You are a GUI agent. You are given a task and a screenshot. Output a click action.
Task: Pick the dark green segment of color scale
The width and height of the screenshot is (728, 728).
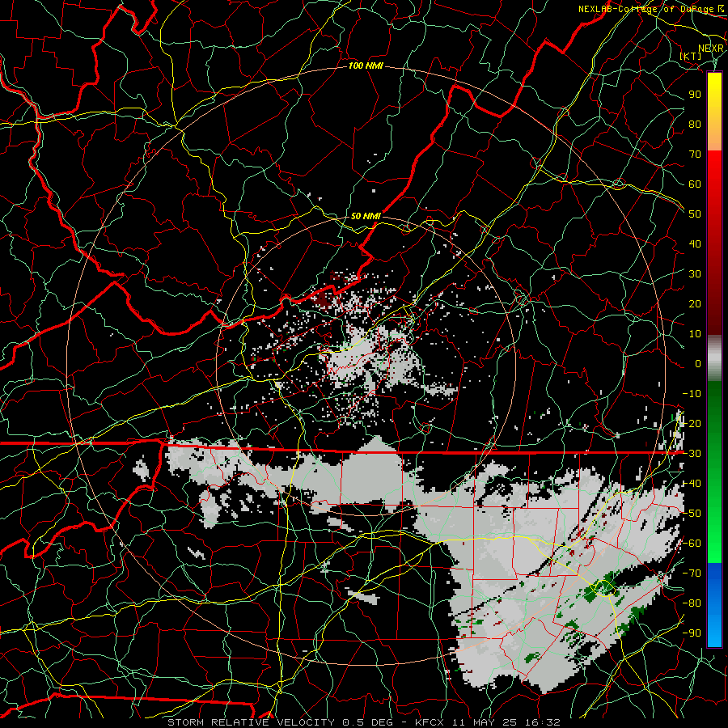(714, 418)
